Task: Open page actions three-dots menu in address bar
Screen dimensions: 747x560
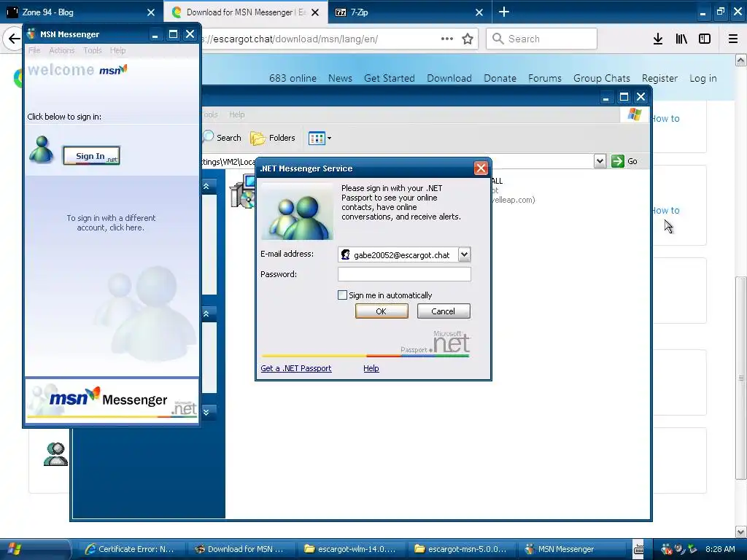Action: click(447, 39)
